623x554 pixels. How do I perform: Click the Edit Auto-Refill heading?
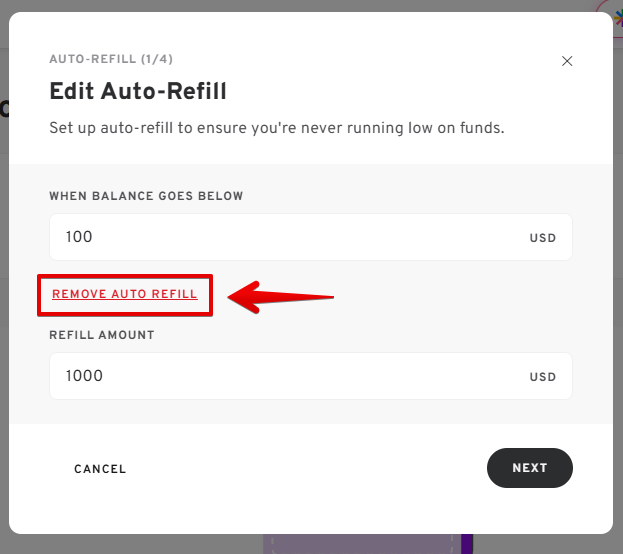pos(138,92)
